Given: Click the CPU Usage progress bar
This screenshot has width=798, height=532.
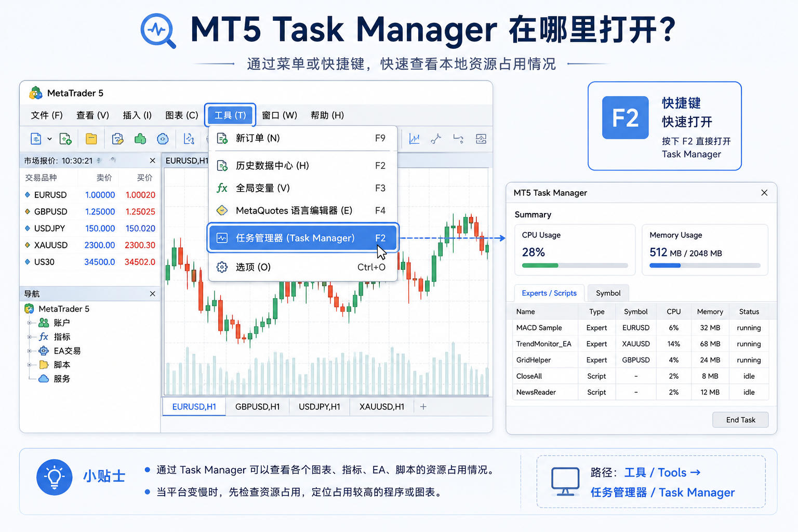Looking at the screenshot, I should [575, 265].
